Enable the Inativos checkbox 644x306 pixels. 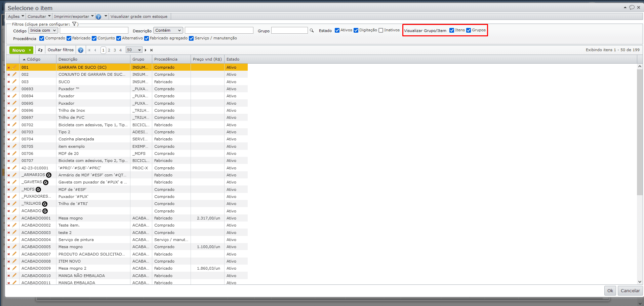point(381,30)
